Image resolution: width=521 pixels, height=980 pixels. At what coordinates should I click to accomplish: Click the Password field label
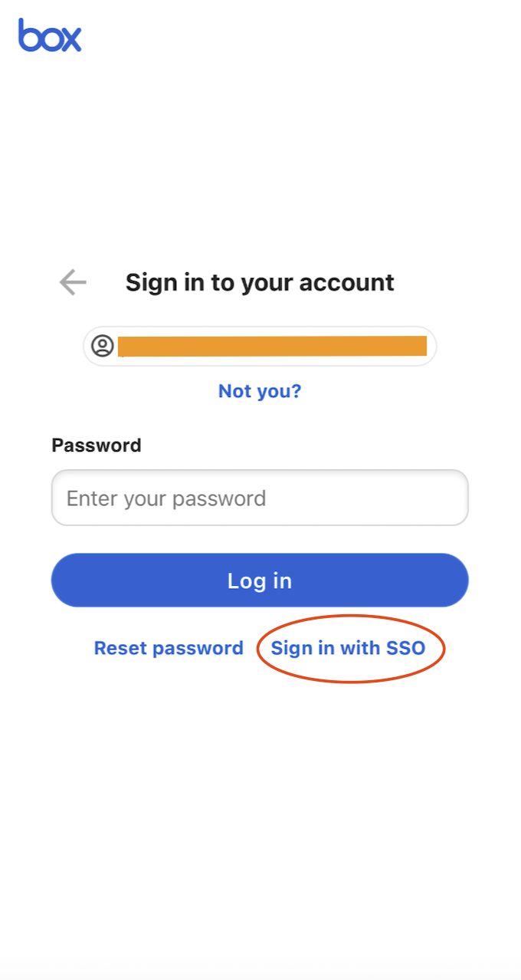[97, 446]
